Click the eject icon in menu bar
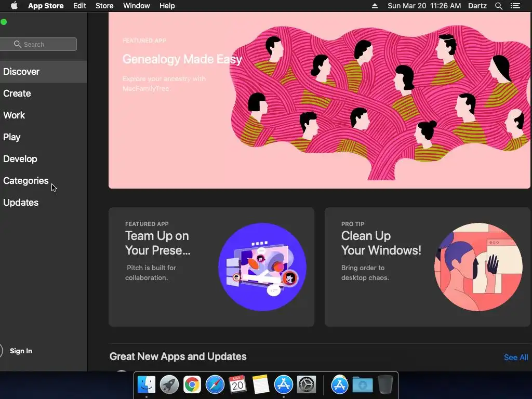The width and height of the screenshot is (532, 399). coord(375,6)
